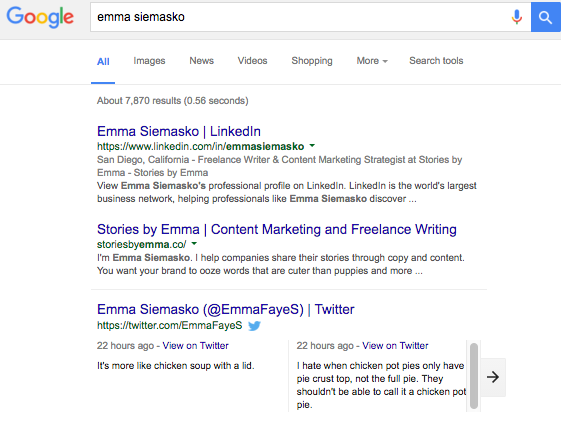Open the Stories by Emma result link
This screenshot has height=423, width=561.
277,229
